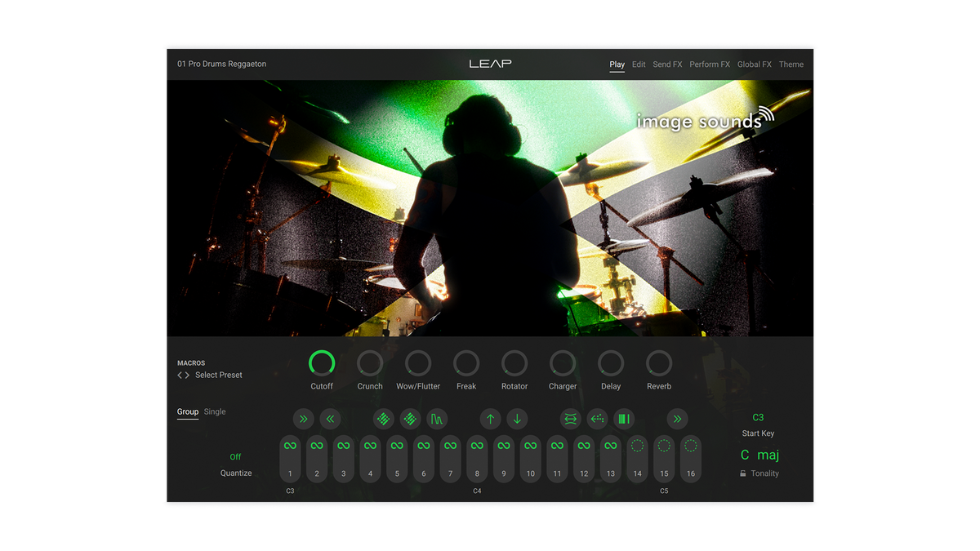Click the Rotator macro knob

(x=514, y=363)
